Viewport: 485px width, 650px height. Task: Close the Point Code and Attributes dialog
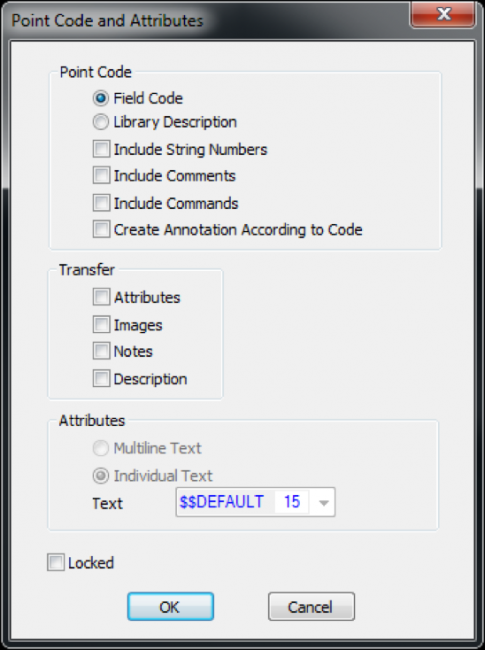click(x=442, y=15)
